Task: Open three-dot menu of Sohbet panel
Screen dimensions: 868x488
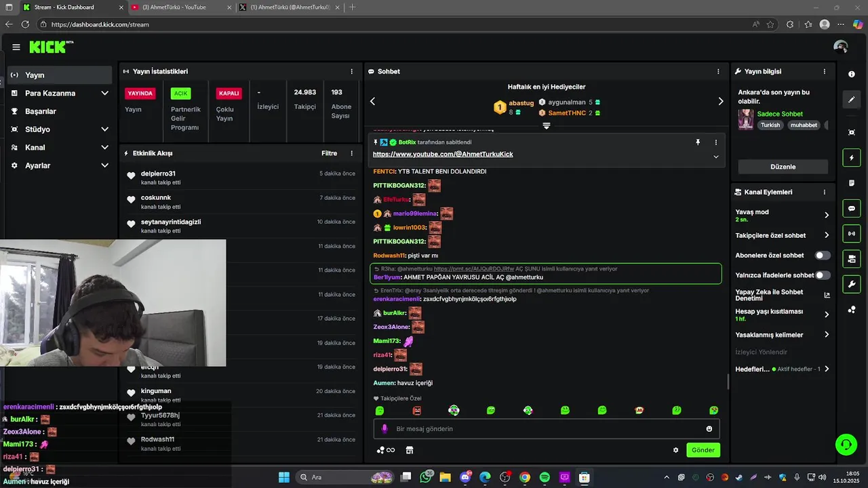Action: 718,71
